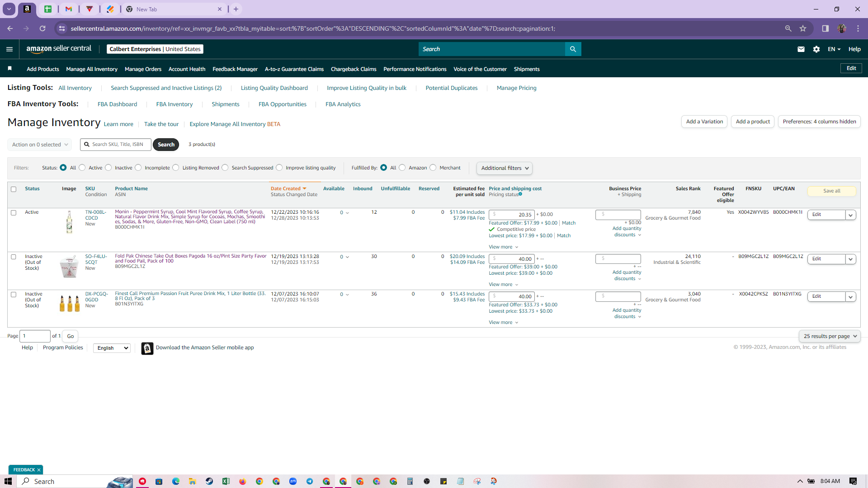
Task: Open the Account Health menu item
Action: pyautogui.click(x=187, y=69)
